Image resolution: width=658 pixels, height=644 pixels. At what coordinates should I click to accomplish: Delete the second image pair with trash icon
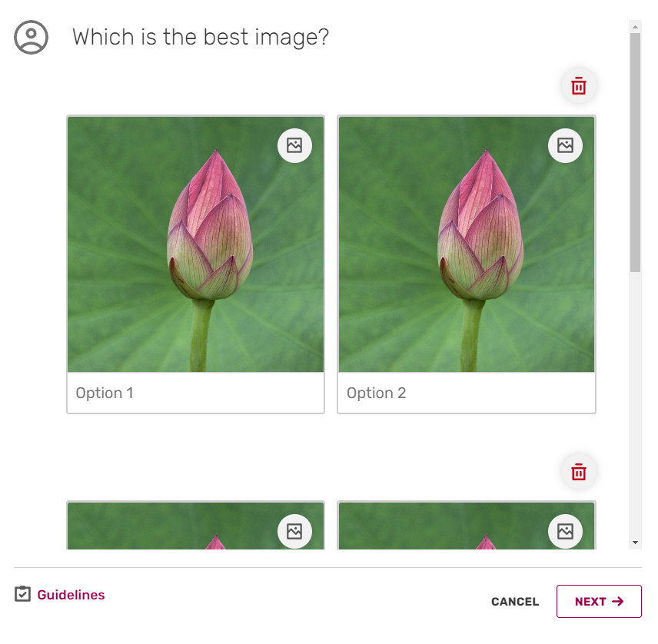coord(579,472)
